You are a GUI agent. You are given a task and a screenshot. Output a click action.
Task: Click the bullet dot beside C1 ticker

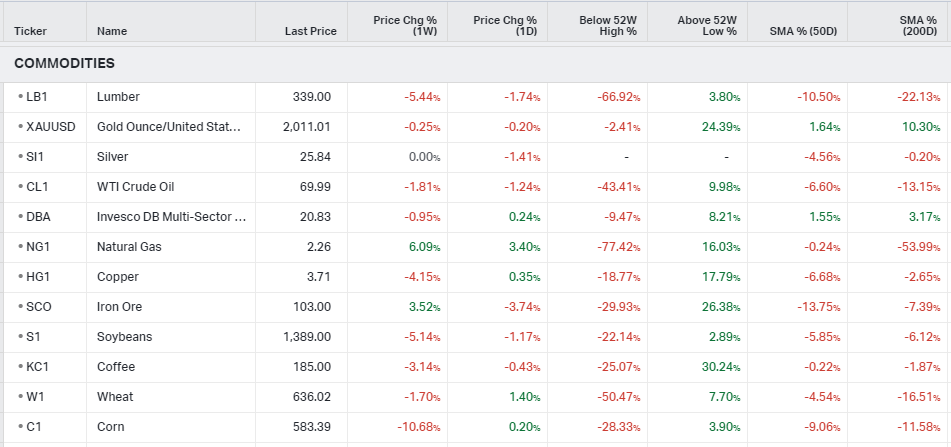coord(20,427)
